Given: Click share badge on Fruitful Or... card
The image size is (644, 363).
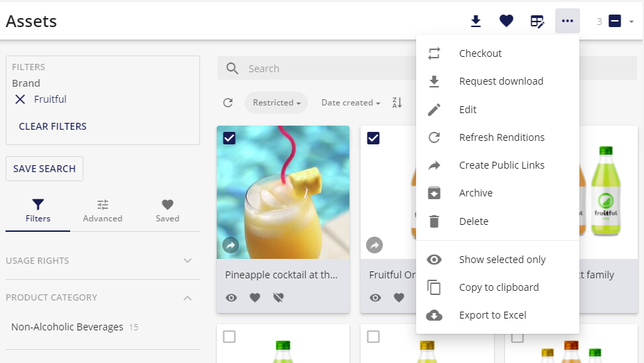Looking at the screenshot, I should click(374, 245).
